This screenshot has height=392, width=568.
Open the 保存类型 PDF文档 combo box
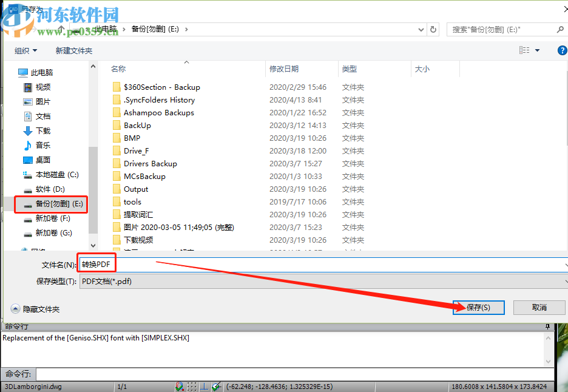tap(323, 282)
